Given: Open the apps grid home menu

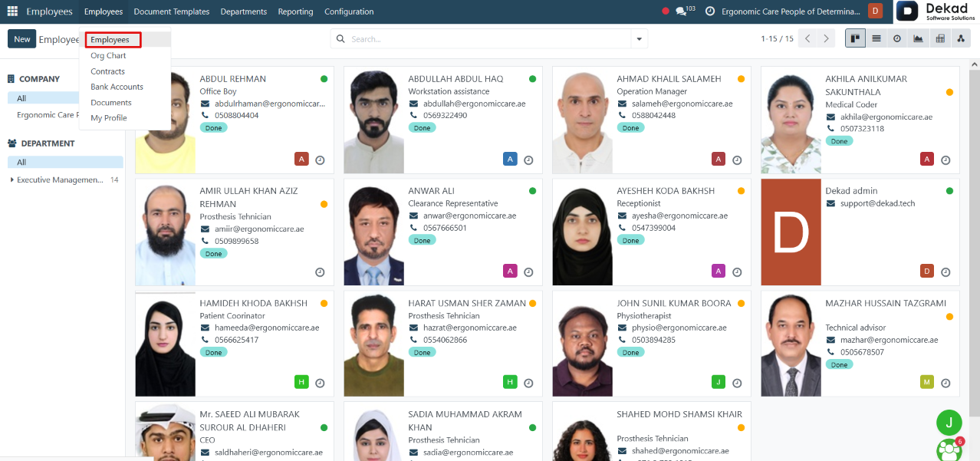Looking at the screenshot, I should pos(12,12).
